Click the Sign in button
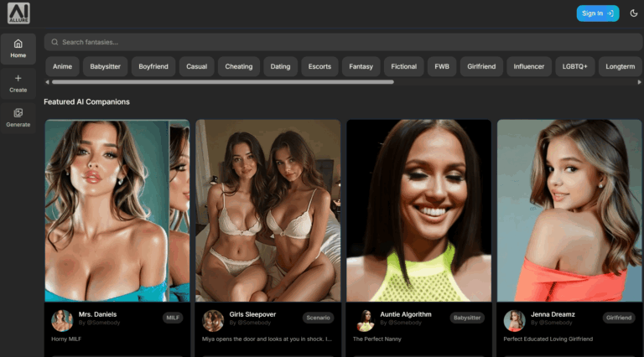 598,13
